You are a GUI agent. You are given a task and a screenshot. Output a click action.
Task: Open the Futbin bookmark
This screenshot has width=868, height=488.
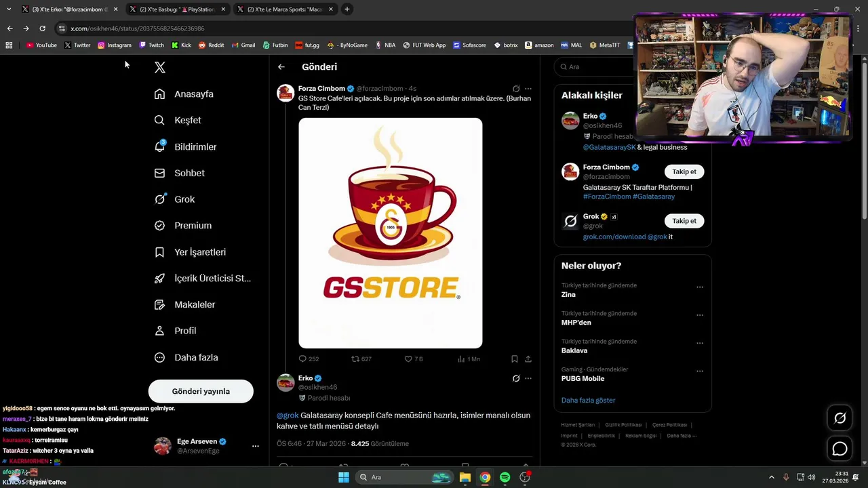275,45
